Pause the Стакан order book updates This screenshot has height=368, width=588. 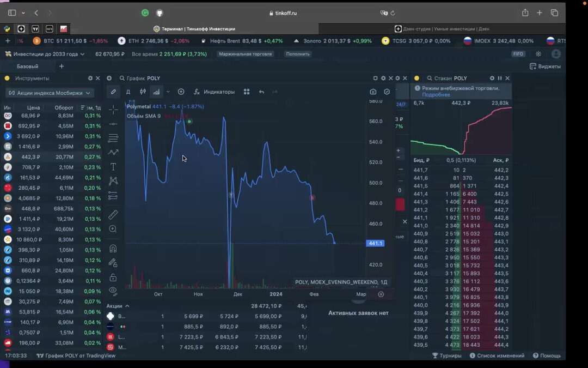(x=500, y=78)
